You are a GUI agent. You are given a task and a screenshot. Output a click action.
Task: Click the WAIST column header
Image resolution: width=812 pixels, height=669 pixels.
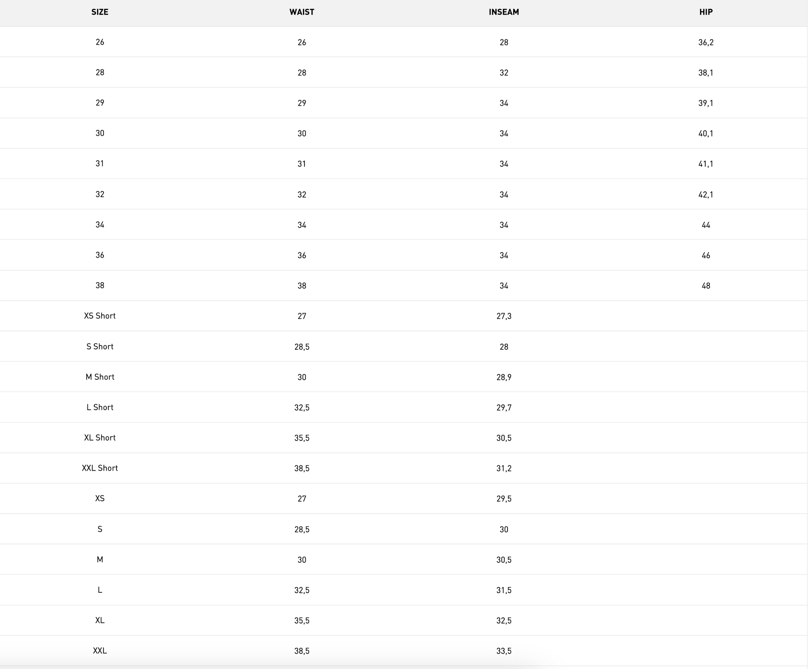(302, 12)
